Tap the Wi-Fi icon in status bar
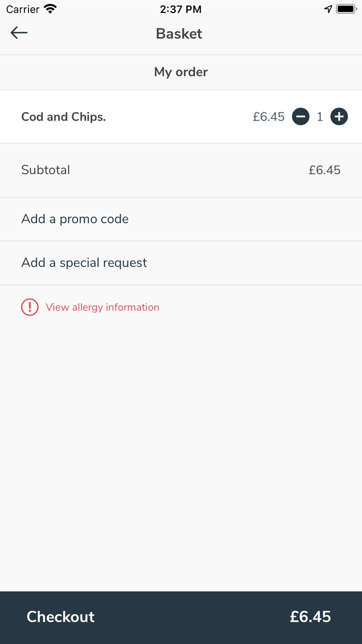 click(x=50, y=9)
